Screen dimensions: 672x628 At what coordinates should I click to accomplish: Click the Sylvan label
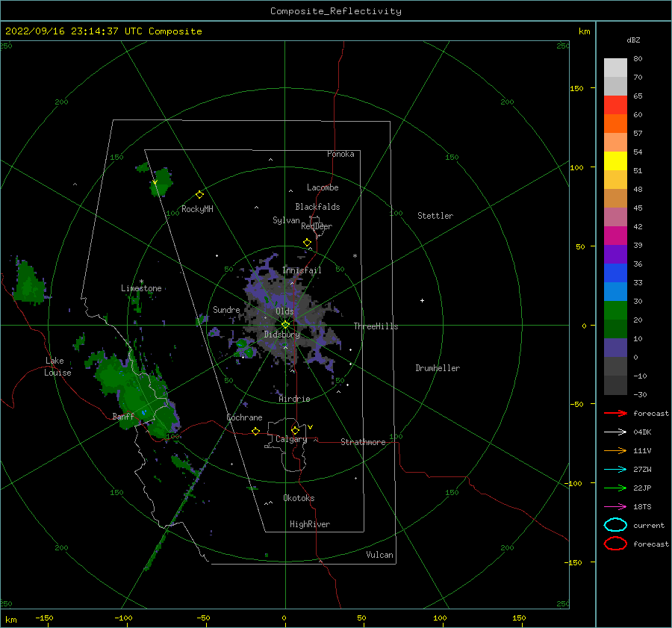[x=286, y=220]
